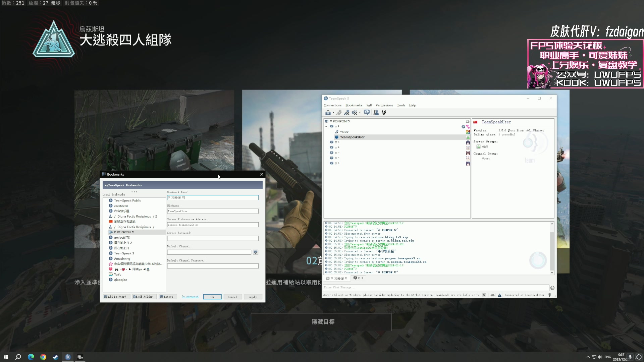
Task: Open the Connections menu
Action: pyautogui.click(x=332, y=105)
